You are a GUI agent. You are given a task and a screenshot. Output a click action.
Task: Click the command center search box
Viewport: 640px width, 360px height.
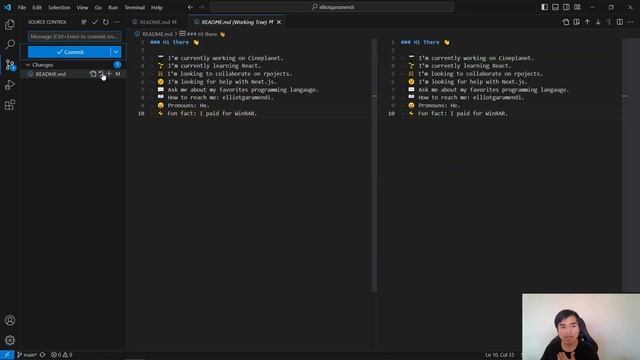point(332,7)
